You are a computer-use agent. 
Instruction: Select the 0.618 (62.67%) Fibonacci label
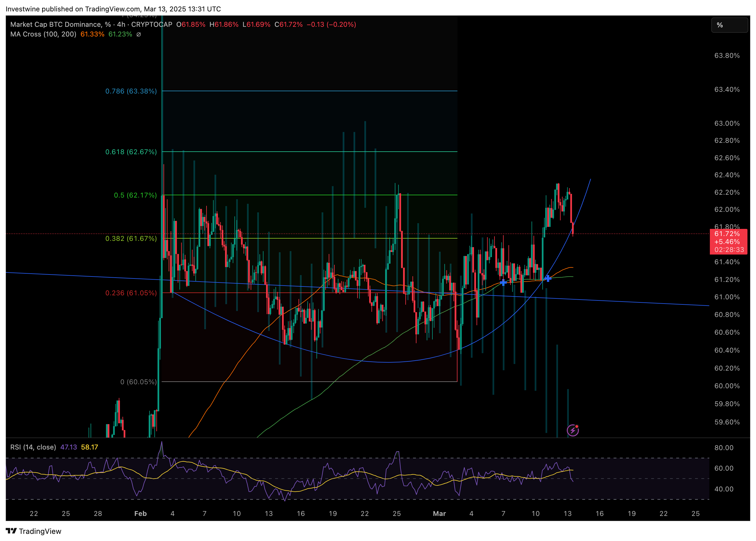click(x=131, y=152)
